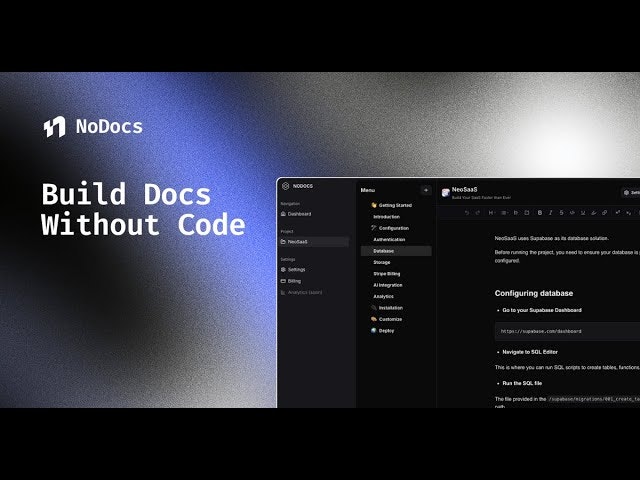
Task: Open the Customize section
Action: [387, 319]
